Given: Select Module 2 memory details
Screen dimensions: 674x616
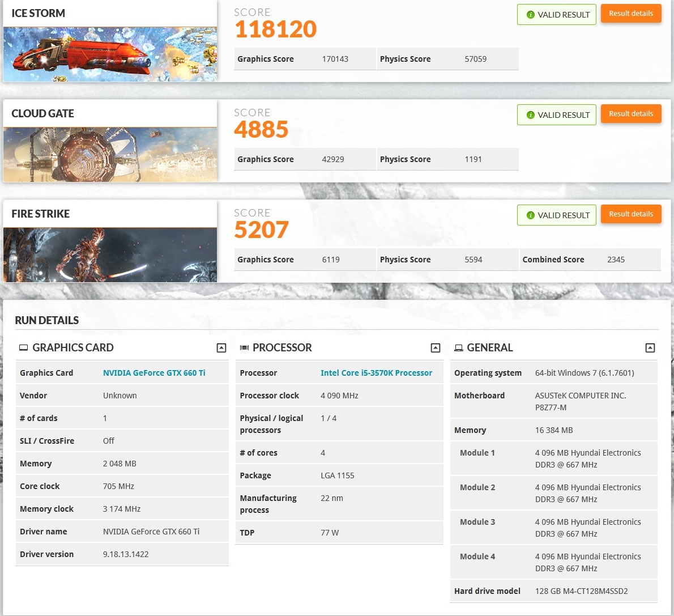Looking at the screenshot, I should click(587, 494).
